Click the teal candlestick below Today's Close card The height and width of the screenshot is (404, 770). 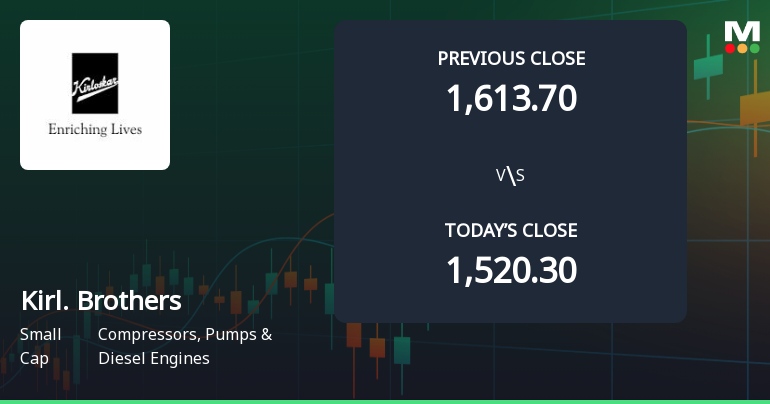(x=402, y=350)
